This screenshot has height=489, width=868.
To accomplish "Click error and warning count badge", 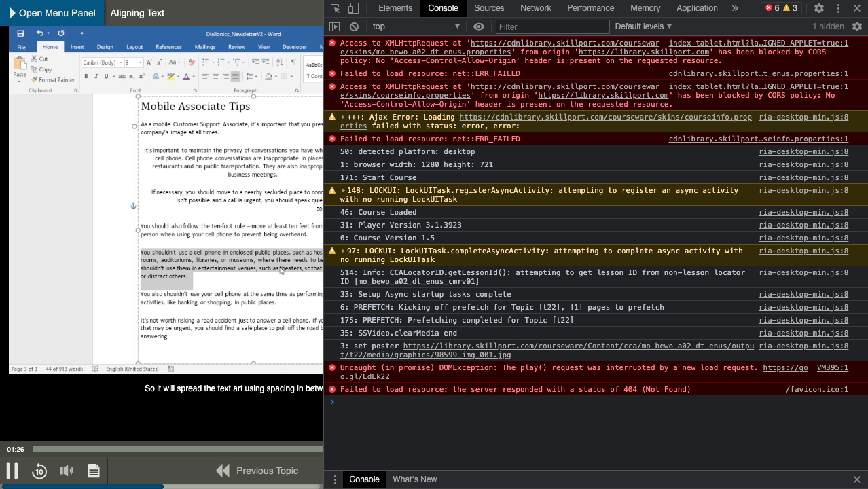I will click(x=782, y=8).
